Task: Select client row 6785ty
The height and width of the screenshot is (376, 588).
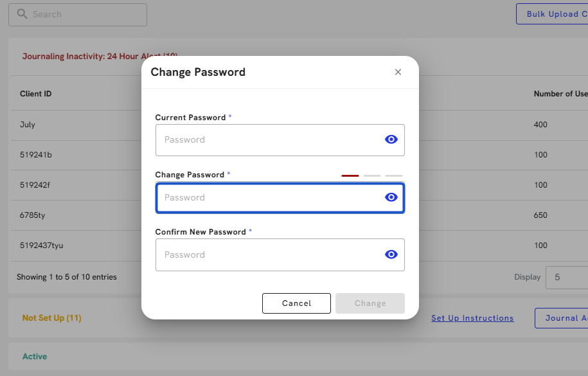Action: click(x=33, y=215)
